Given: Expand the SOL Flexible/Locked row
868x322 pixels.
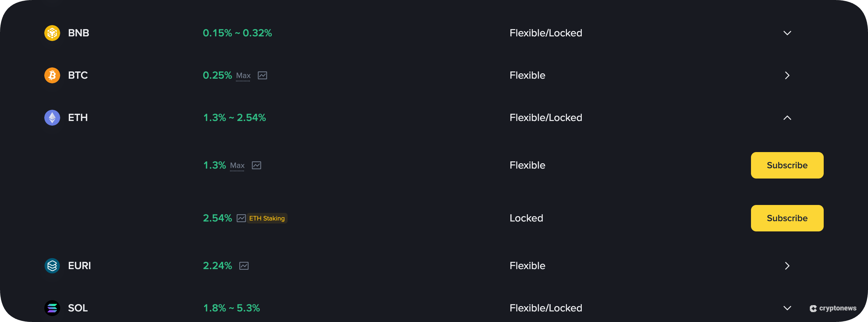Looking at the screenshot, I should point(787,308).
